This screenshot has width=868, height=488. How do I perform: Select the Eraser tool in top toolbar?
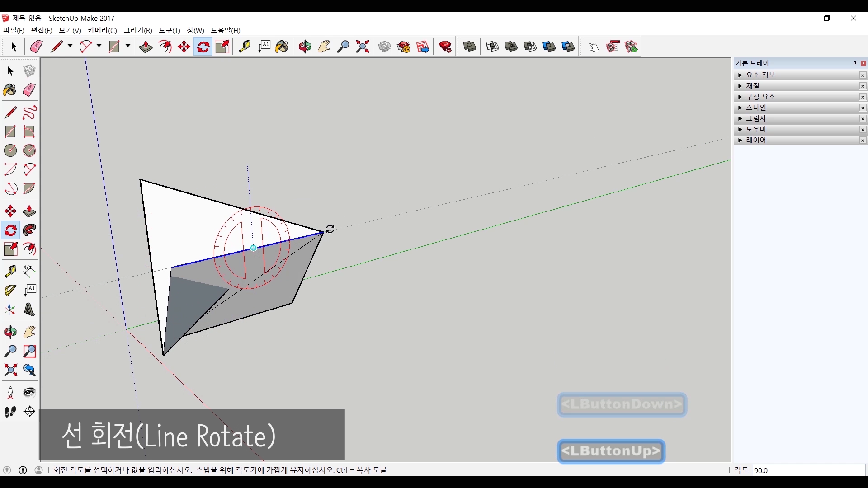36,47
